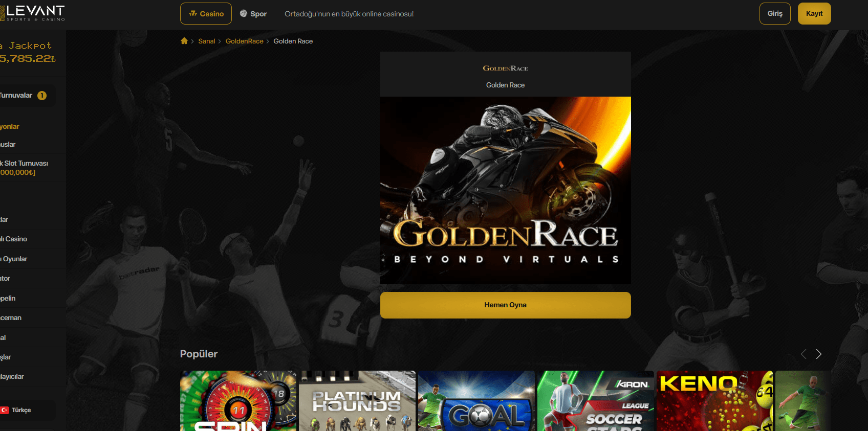Click the 'Ortadoğu'nun en büyük online casinosu!' slogan
The image size is (868, 431).
[x=349, y=14]
